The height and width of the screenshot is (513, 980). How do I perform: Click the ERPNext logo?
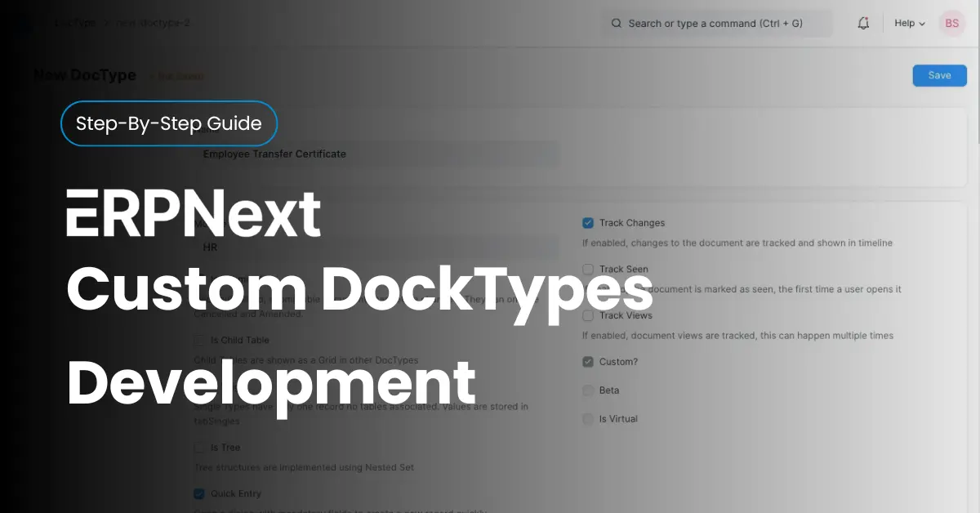click(x=194, y=214)
